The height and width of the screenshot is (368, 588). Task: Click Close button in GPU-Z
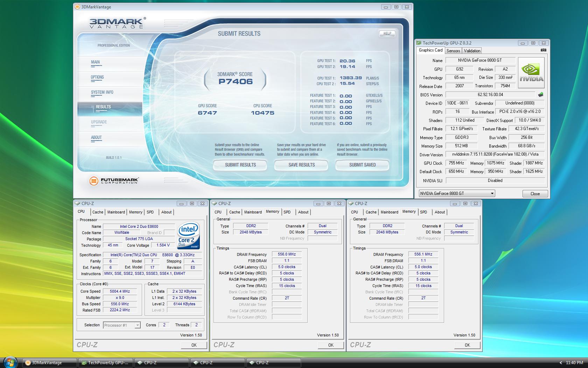click(535, 193)
